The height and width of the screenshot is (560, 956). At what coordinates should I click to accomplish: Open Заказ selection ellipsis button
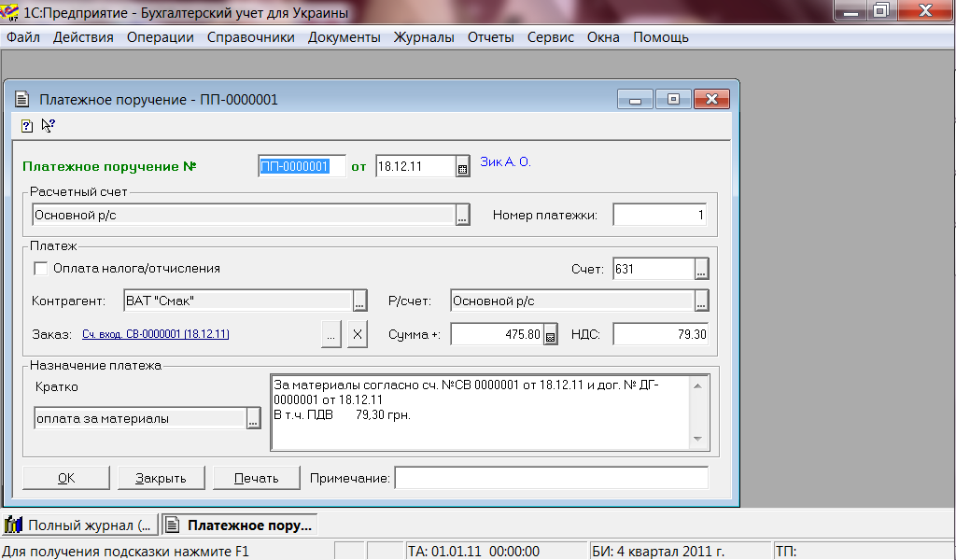(x=331, y=334)
